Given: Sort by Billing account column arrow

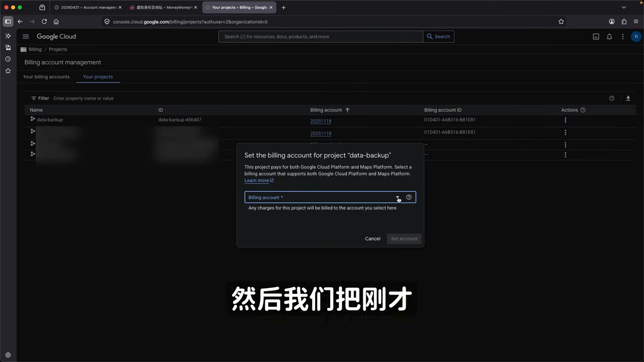Looking at the screenshot, I should [347, 110].
